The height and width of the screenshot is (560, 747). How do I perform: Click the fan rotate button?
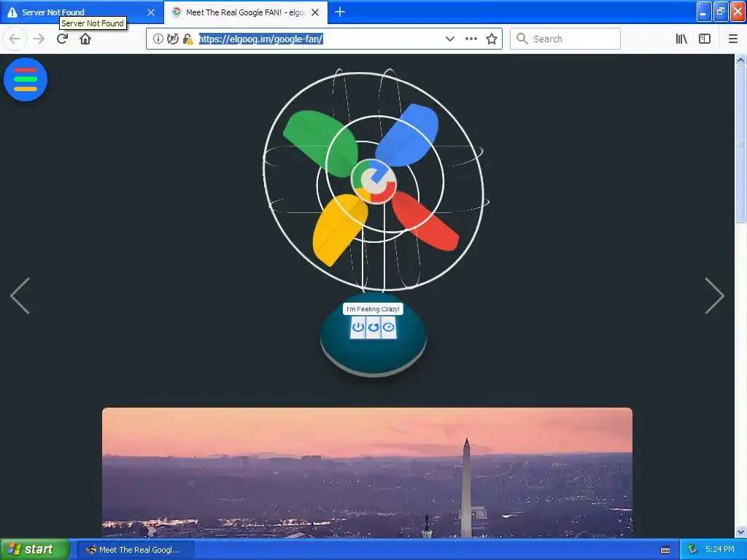(x=373, y=327)
